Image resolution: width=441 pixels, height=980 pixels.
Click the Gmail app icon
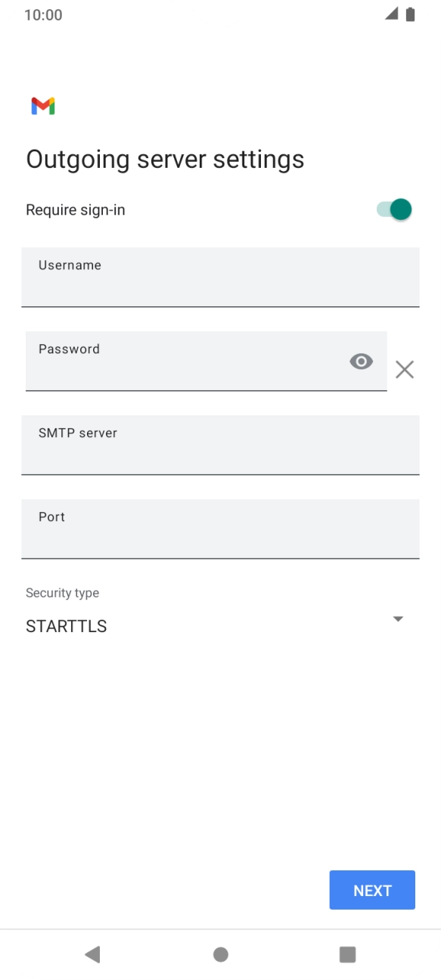pyautogui.click(x=43, y=105)
